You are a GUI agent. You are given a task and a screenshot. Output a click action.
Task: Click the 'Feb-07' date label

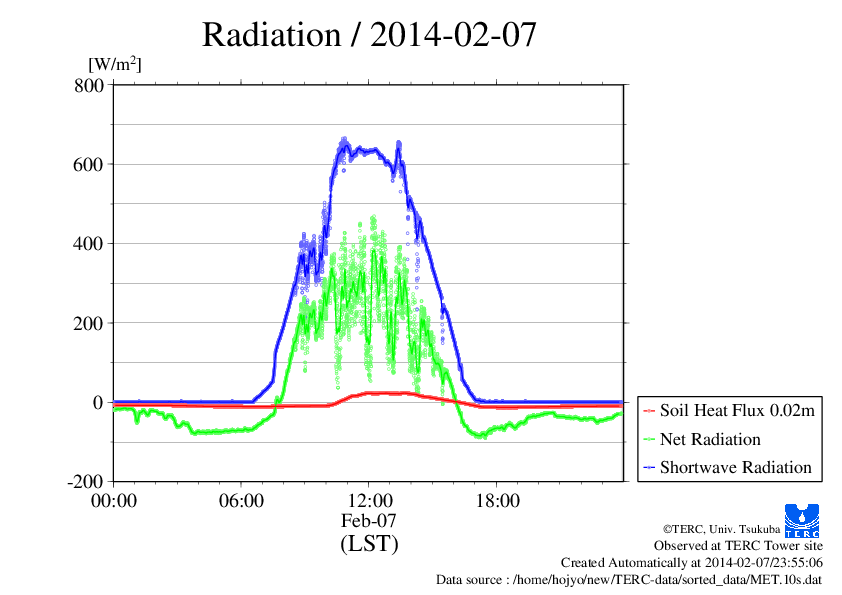[x=368, y=520]
